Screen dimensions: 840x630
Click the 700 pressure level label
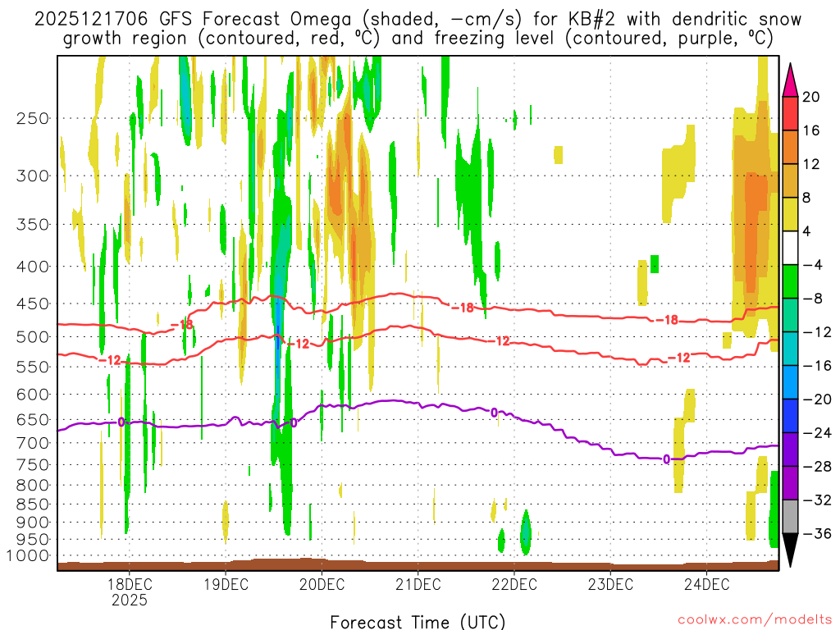pyautogui.click(x=33, y=443)
